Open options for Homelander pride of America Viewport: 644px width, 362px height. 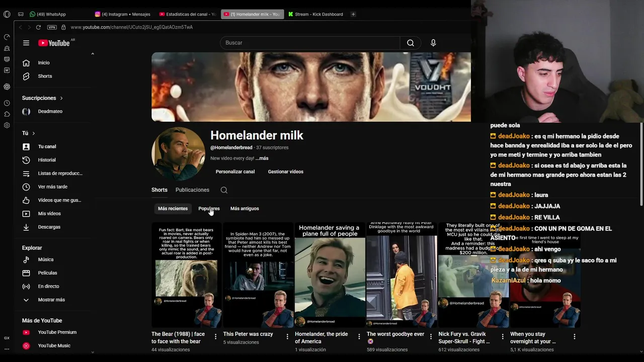point(359,336)
